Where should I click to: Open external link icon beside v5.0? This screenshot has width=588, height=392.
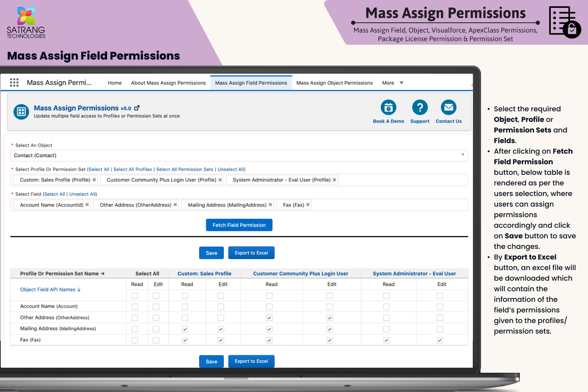137,108
